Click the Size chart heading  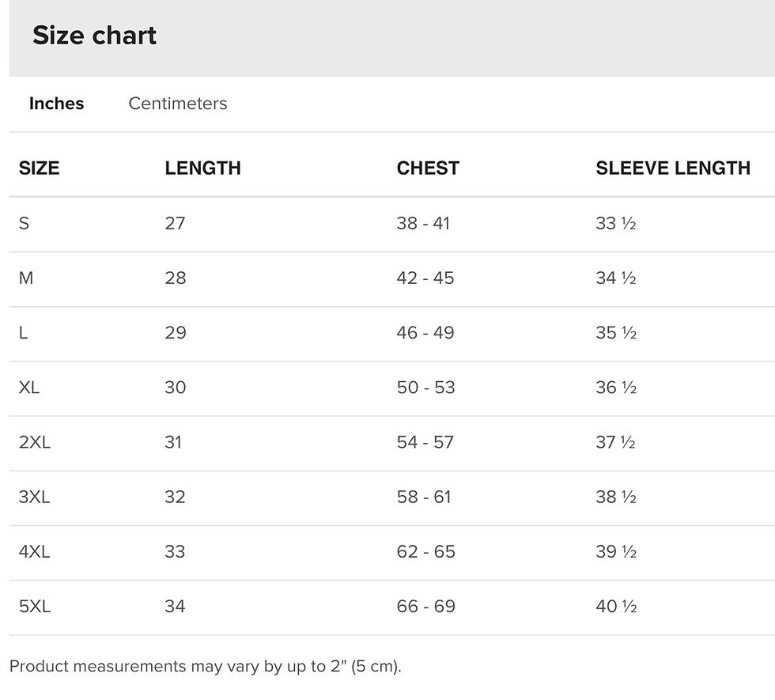[94, 36]
